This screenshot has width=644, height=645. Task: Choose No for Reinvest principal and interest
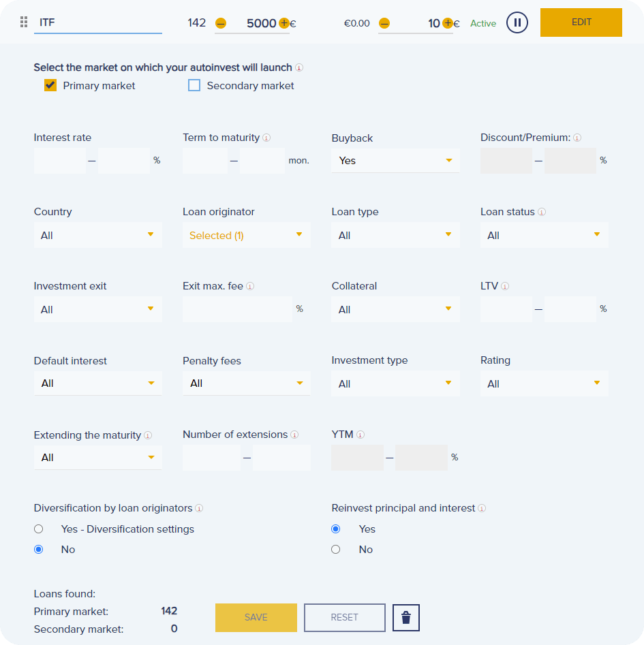[x=336, y=550]
